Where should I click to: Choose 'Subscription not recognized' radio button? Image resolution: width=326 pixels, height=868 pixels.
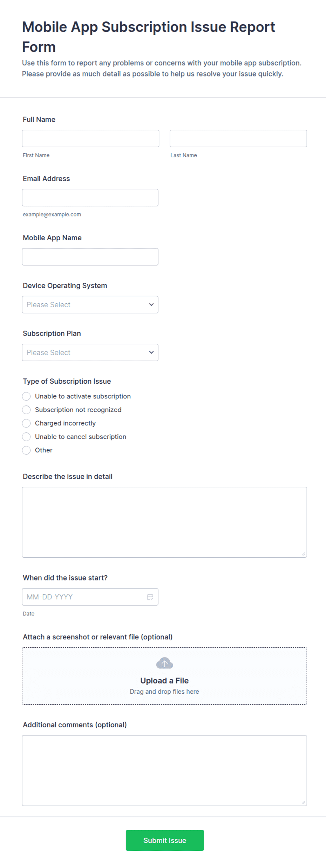pyautogui.click(x=26, y=410)
